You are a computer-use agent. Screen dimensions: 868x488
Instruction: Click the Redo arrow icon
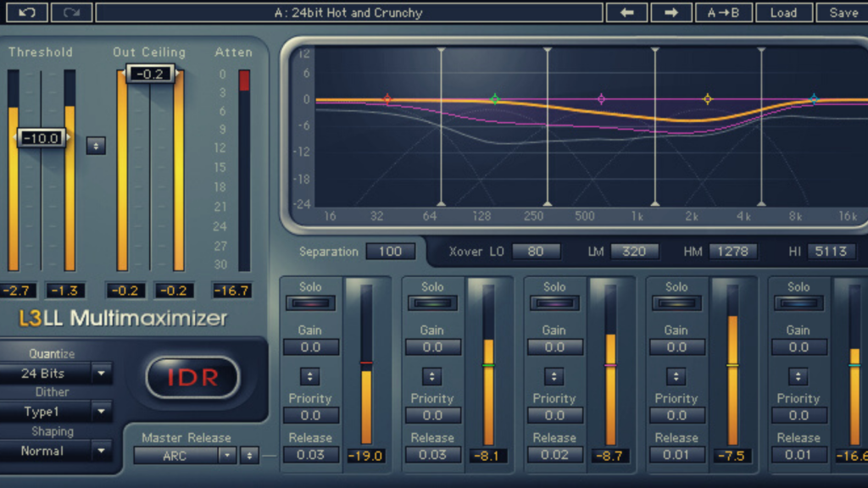(x=71, y=12)
